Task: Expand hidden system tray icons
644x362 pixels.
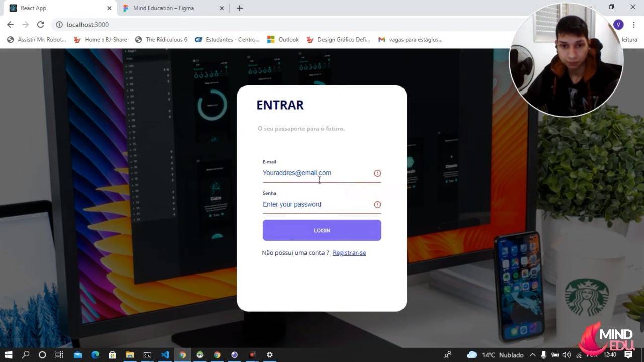Action: pos(532,355)
